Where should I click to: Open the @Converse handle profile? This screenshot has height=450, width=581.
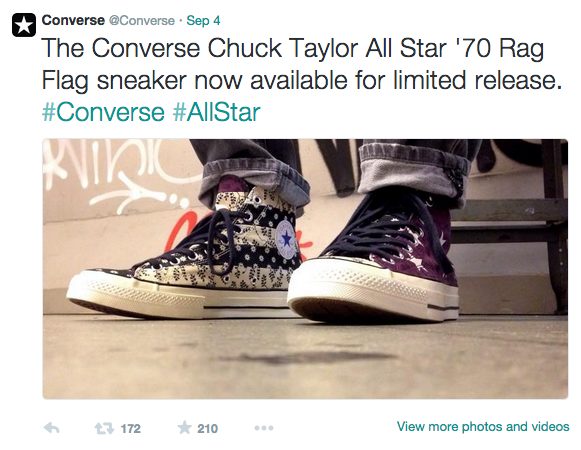click(x=142, y=20)
